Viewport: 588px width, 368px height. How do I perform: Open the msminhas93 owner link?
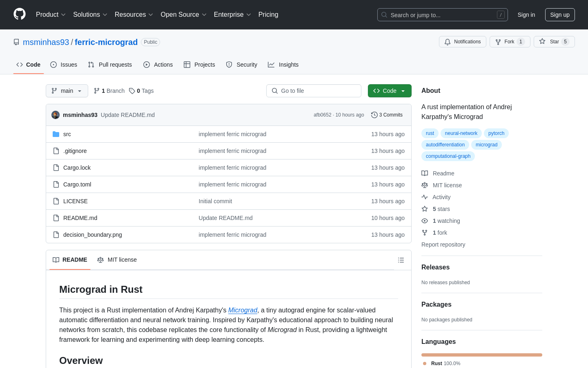click(46, 42)
